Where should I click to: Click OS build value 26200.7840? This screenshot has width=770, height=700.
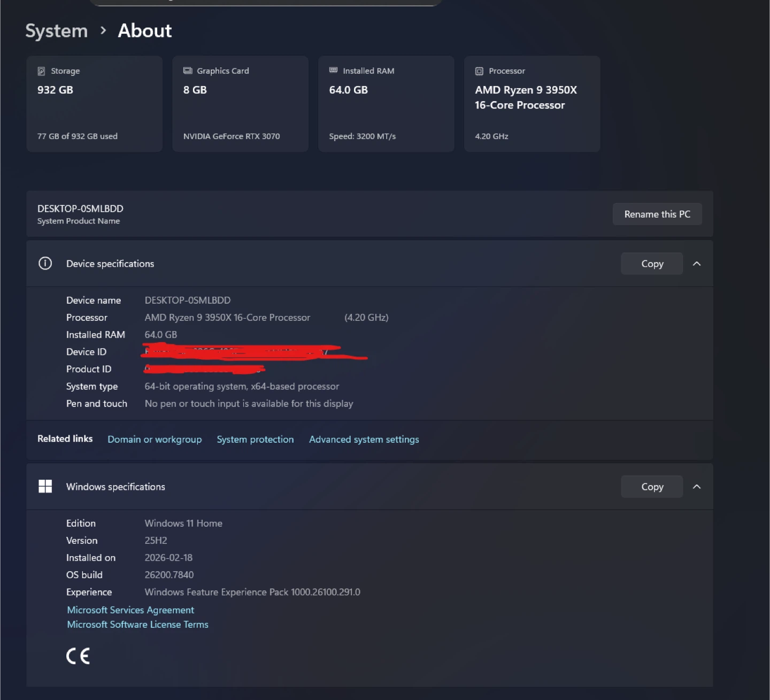click(x=169, y=575)
